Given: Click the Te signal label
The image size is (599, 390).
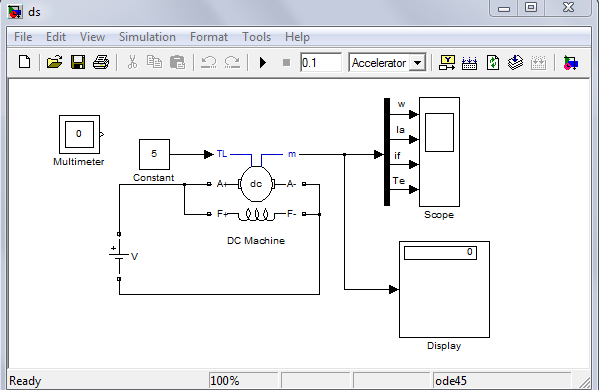Looking at the screenshot, I should click(x=398, y=180).
